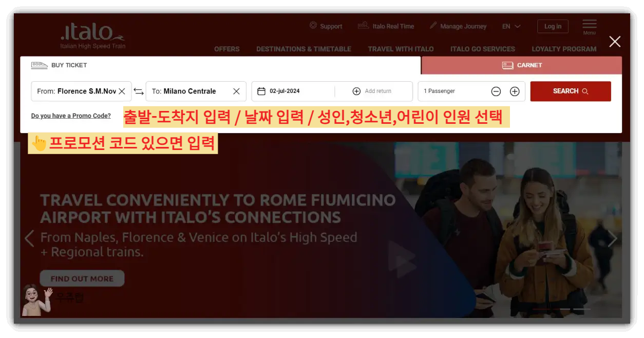Click the SEARCH button
This screenshot has height=338, width=644.
[x=571, y=91]
